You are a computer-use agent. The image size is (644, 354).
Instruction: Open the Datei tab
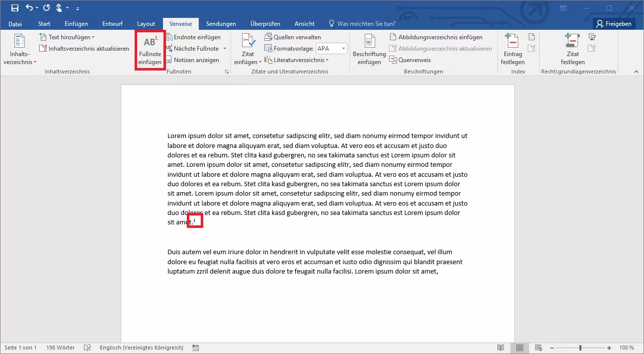coord(15,24)
